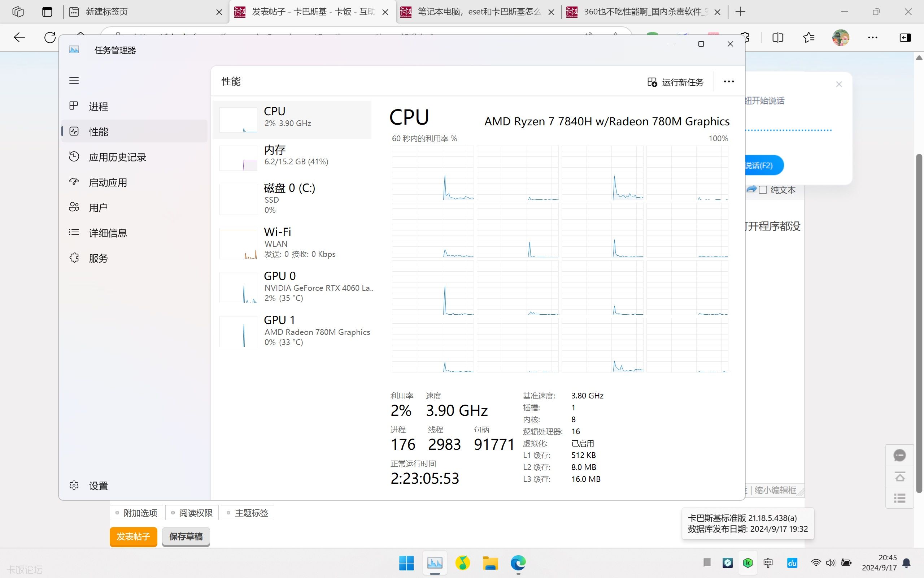Select GPU 1 AMD Radeon 780M entry
The image size is (924, 578).
[x=292, y=331]
